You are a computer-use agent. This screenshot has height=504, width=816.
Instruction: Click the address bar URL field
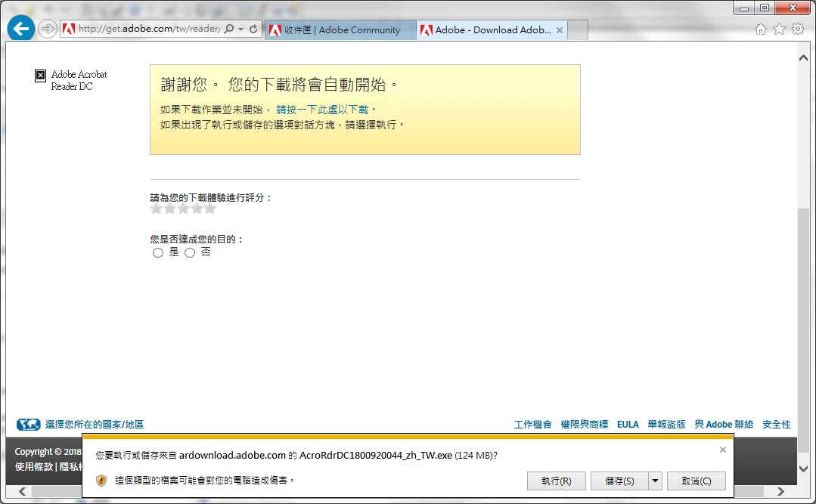pos(149,29)
